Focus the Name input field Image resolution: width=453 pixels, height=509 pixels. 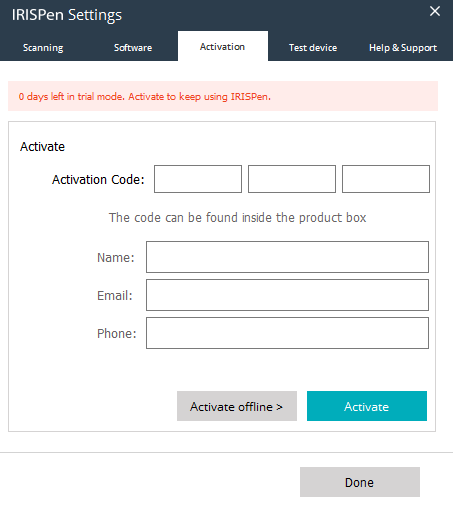[287, 257]
